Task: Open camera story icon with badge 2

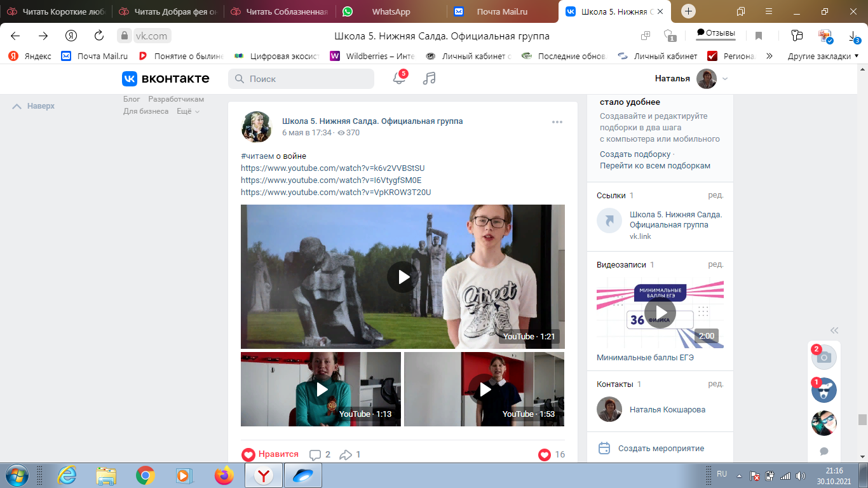Action: pyautogui.click(x=824, y=357)
